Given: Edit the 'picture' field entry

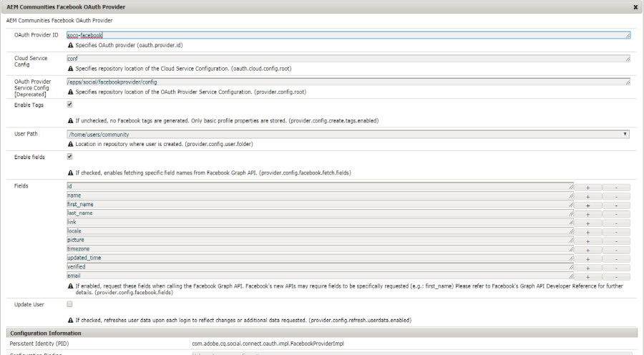Looking at the screenshot, I should (x=320, y=240).
